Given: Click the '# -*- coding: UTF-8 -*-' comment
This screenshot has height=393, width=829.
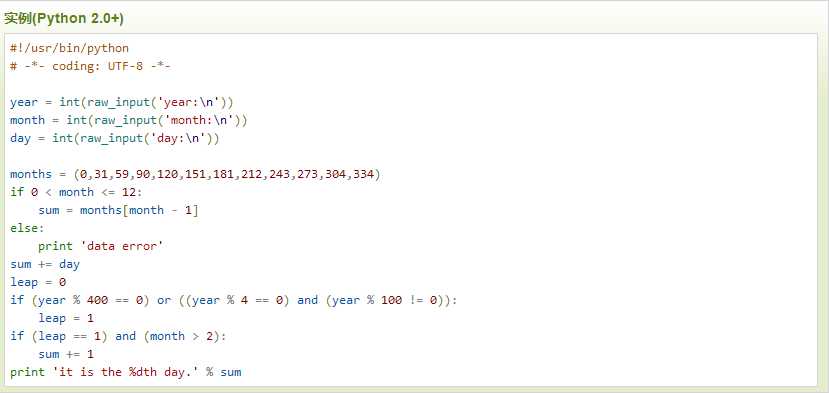Looking at the screenshot, I should point(90,67).
